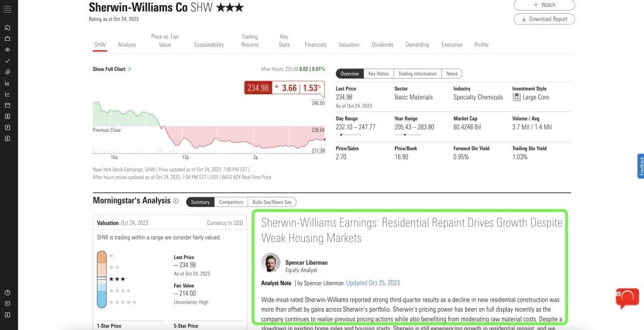Open the help question-mark icon

(8, 293)
